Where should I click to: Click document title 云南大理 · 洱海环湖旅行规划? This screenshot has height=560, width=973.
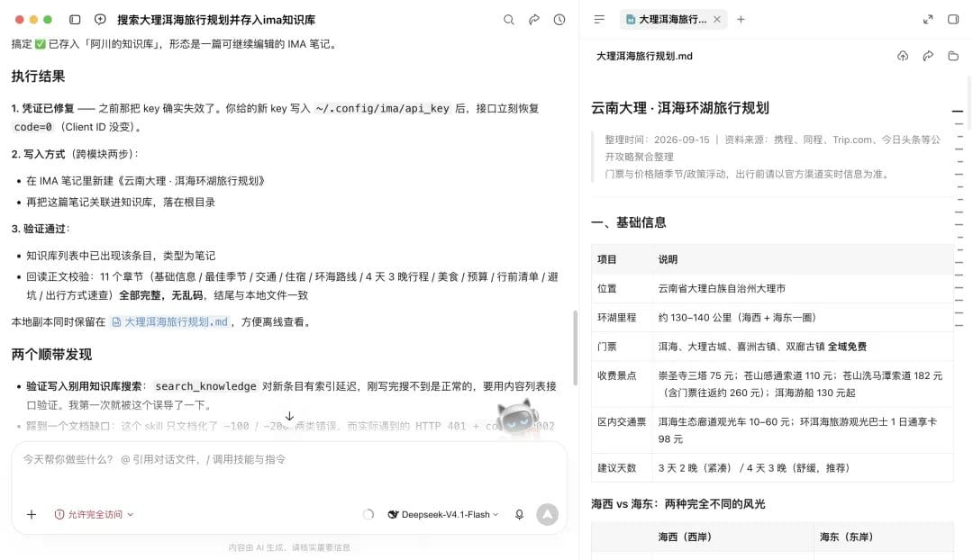pyautogui.click(x=679, y=108)
